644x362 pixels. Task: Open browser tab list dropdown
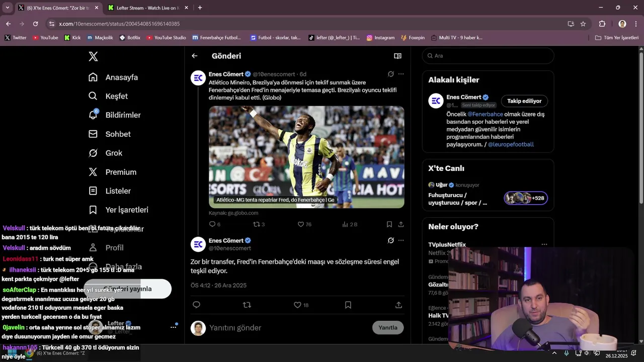(8, 8)
